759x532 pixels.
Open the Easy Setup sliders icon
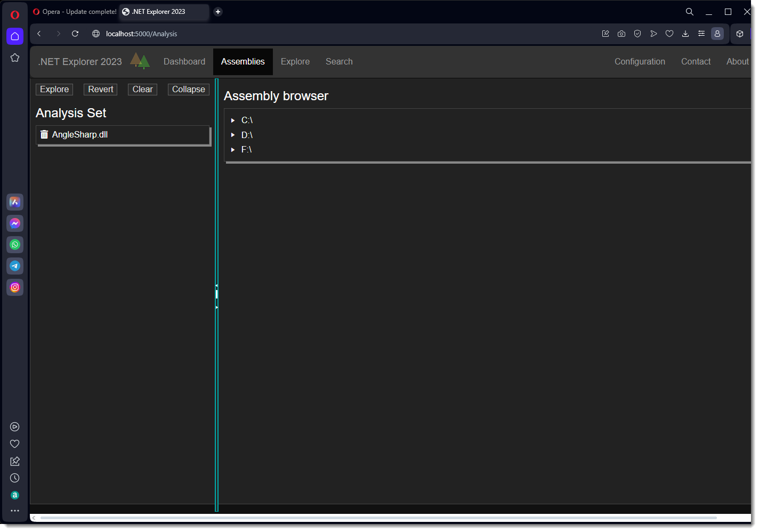[x=701, y=34]
